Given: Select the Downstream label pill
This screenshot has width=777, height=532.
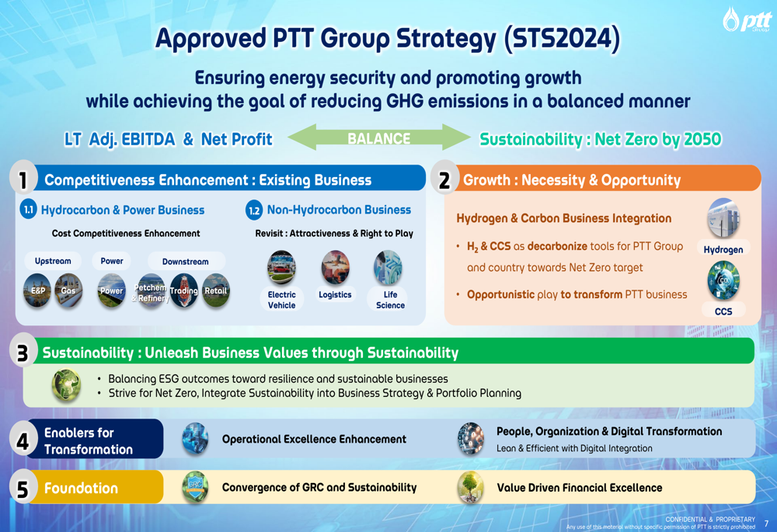Looking at the screenshot, I should tap(186, 262).
